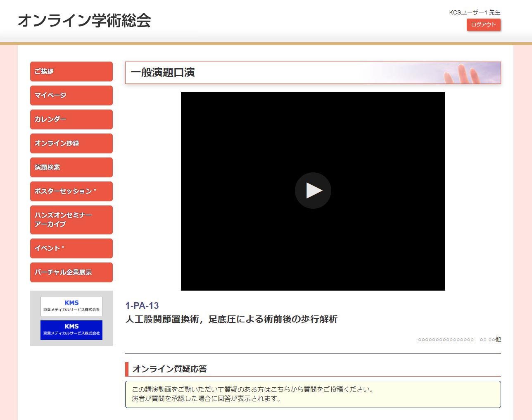Open ポスターセッション menu item

pyautogui.click(x=71, y=191)
